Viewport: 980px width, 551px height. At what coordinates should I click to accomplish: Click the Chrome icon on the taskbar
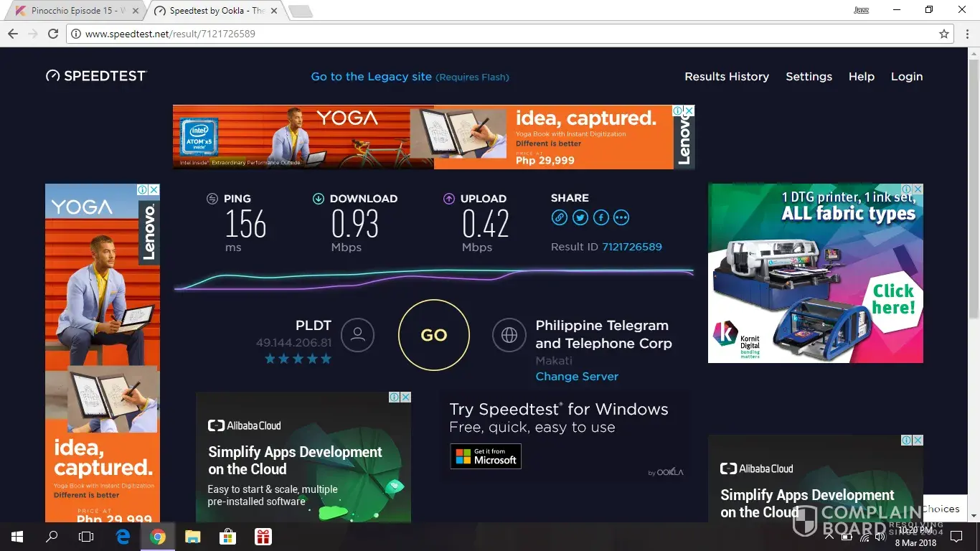point(158,537)
